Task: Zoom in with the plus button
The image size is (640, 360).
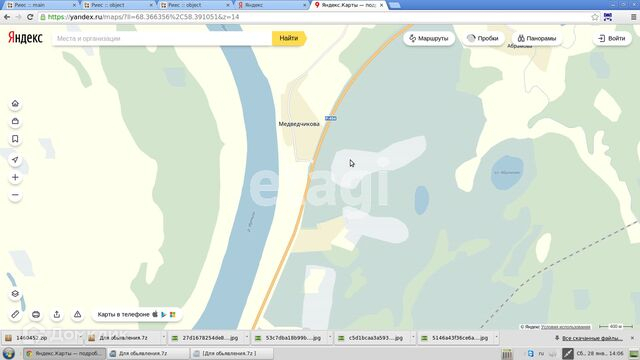Action: [15, 178]
